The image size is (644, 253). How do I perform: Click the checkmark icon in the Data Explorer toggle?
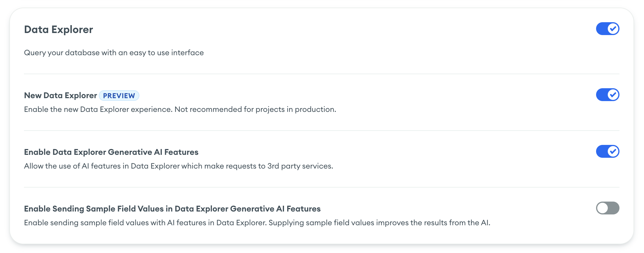(613, 29)
